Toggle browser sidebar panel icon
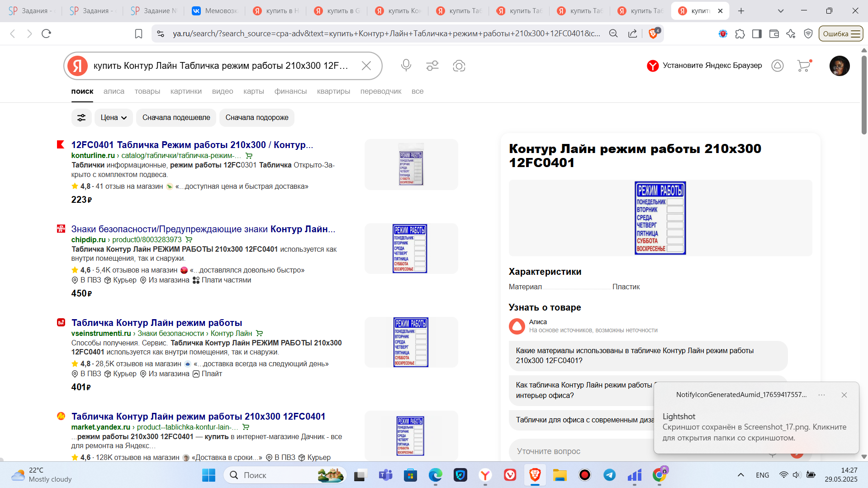Screen dimensions: 868x488 click(757, 33)
